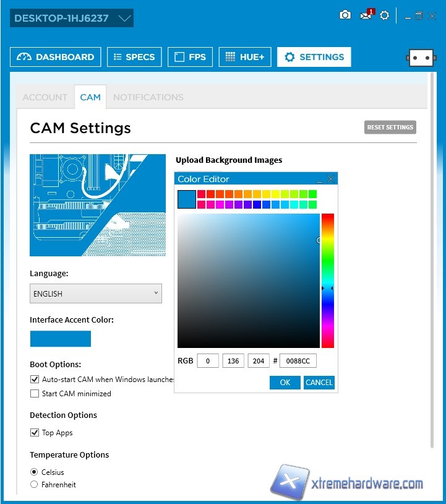This screenshot has width=446, height=504.
Task: Uncheck the Top Apps detection option
Action: coord(35,433)
